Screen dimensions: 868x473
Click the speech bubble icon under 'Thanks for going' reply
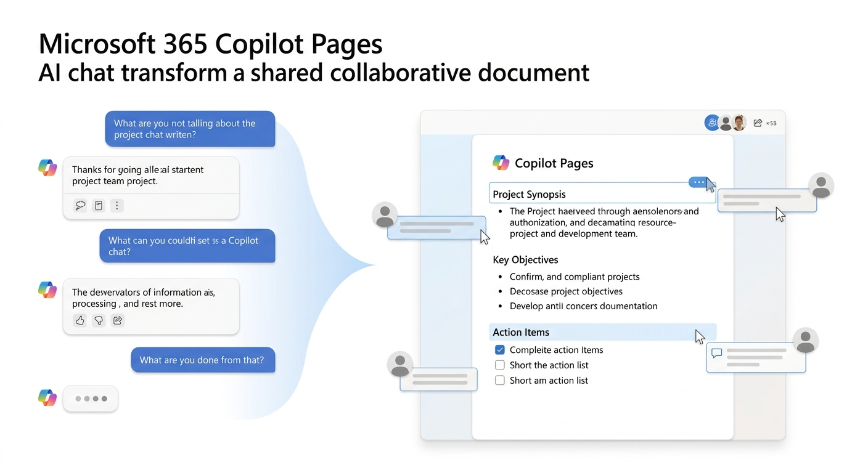[x=80, y=206]
